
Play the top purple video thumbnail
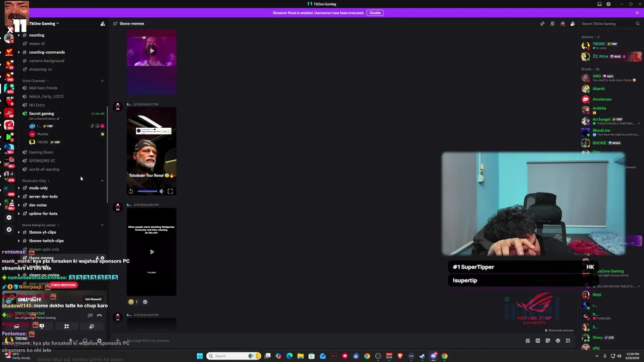tap(151, 50)
